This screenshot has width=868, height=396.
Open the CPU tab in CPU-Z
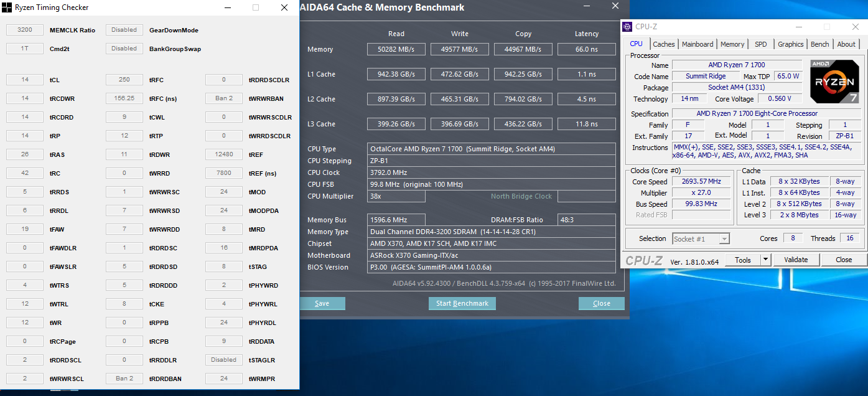point(636,44)
